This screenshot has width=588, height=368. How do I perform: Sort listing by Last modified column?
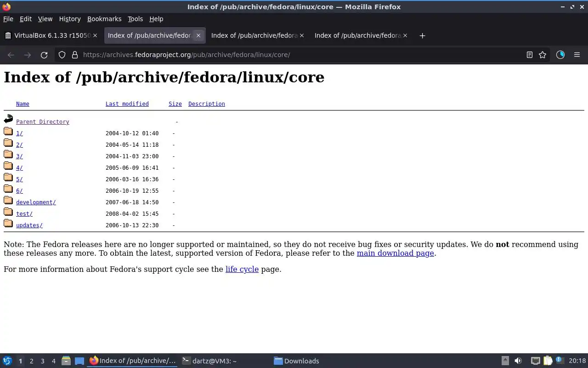point(127,104)
